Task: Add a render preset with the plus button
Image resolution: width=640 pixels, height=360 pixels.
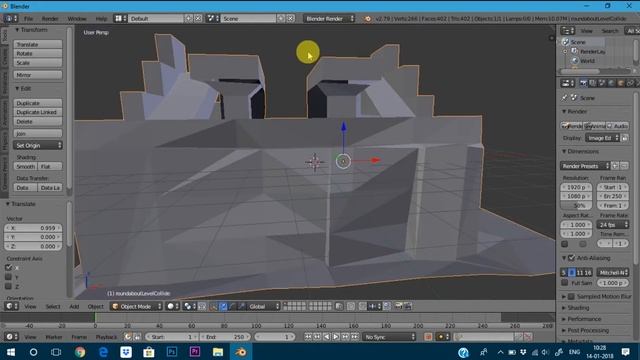Action: (x=615, y=166)
